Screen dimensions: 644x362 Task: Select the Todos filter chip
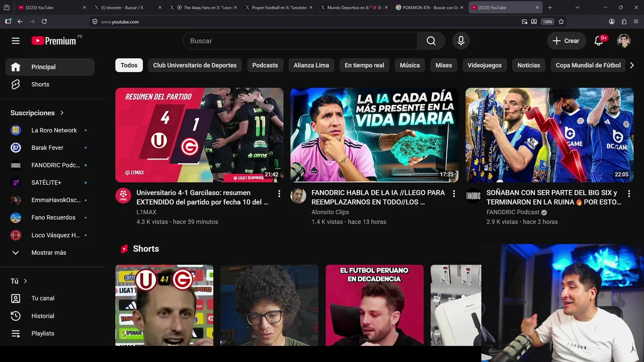[129, 65]
